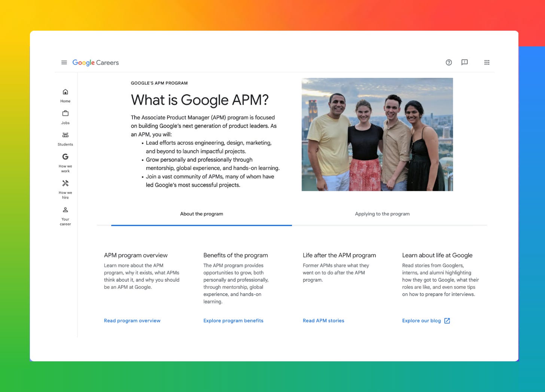Screen dimensions: 545x392
Task: Click the paragraph beginning Read stories from Googlers
Action: pyautogui.click(x=441, y=280)
